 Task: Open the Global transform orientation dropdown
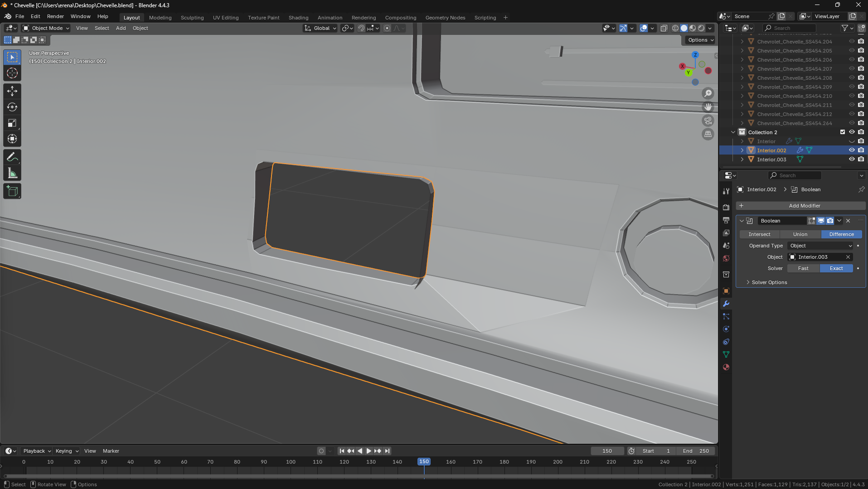(320, 28)
